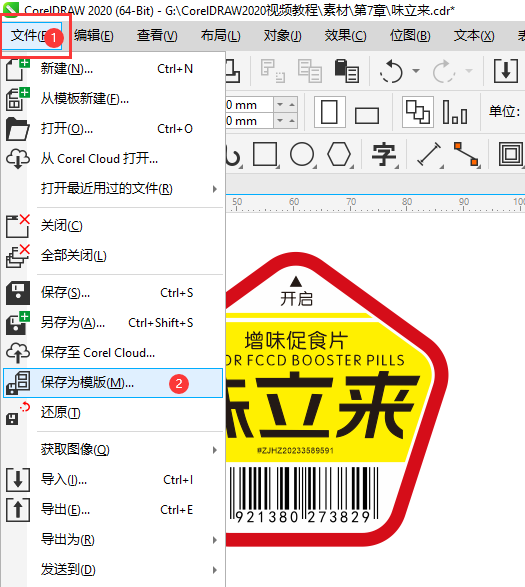The width and height of the screenshot is (525, 587).
Task: Select the parallel Dimension tool
Action: point(429,154)
